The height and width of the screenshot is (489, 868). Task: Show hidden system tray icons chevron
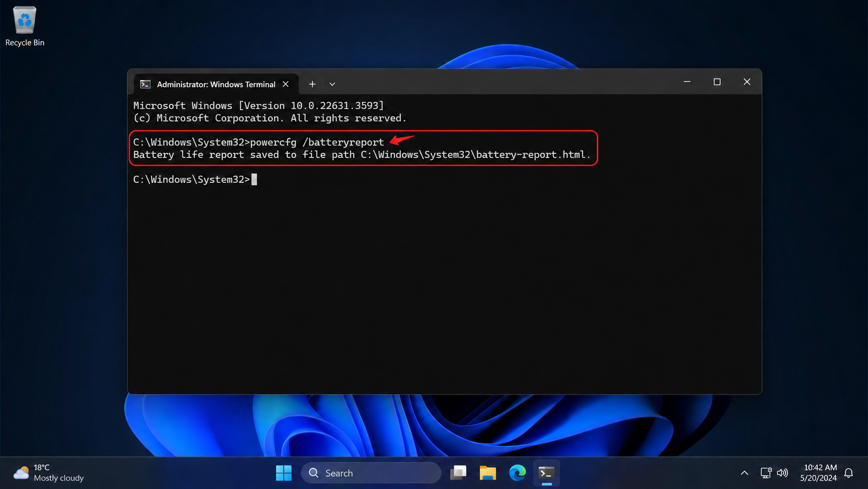point(744,473)
